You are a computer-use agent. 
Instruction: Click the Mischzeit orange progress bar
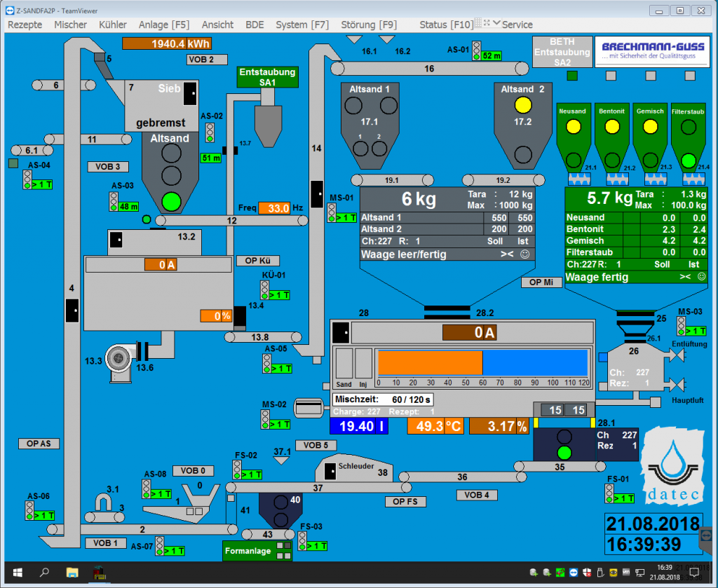[430, 363]
